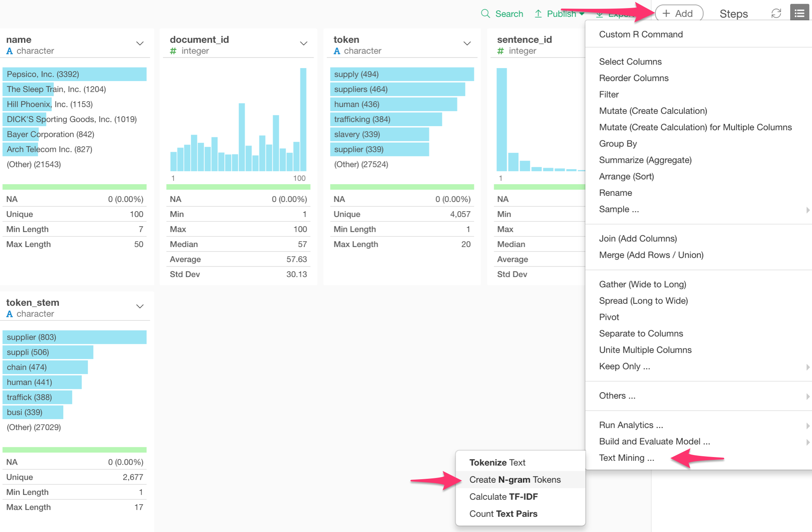
Task: Expand the Keep Only submenu arrow
Action: tap(807, 367)
